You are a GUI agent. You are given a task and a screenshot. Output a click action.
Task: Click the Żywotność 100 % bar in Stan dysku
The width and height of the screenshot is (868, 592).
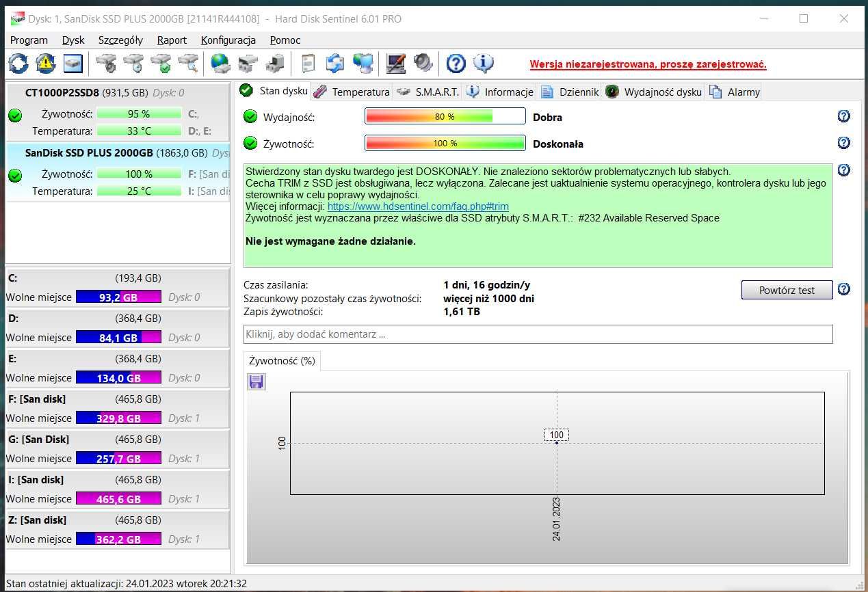445,144
